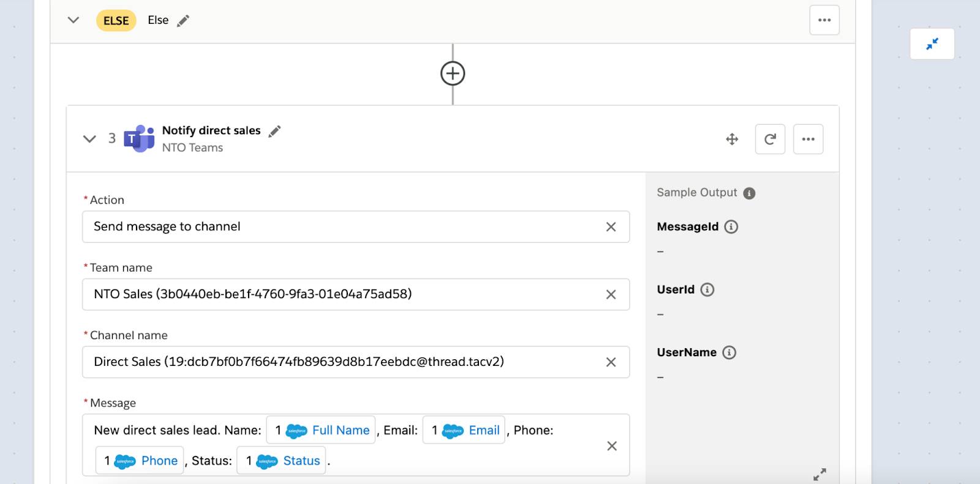
Task: Expand the Sample Output panel
Action: tap(820, 474)
